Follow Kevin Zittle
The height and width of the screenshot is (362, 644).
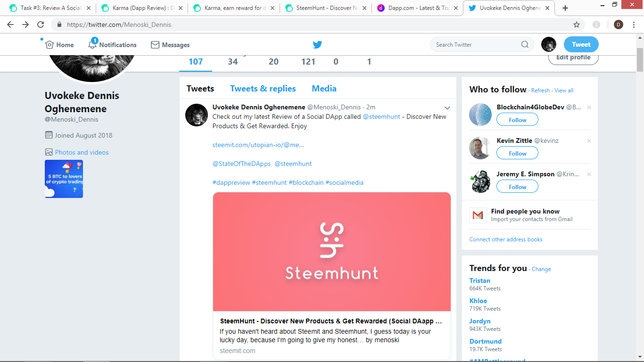coord(517,154)
